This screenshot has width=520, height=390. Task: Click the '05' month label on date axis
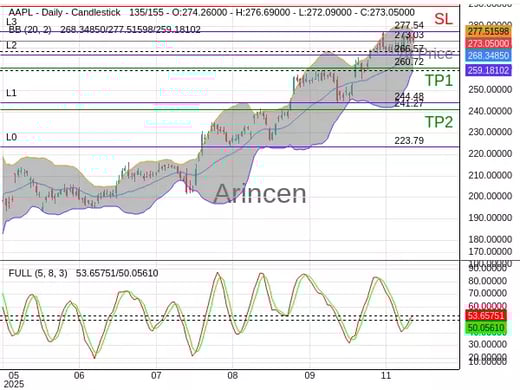pos(14,375)
